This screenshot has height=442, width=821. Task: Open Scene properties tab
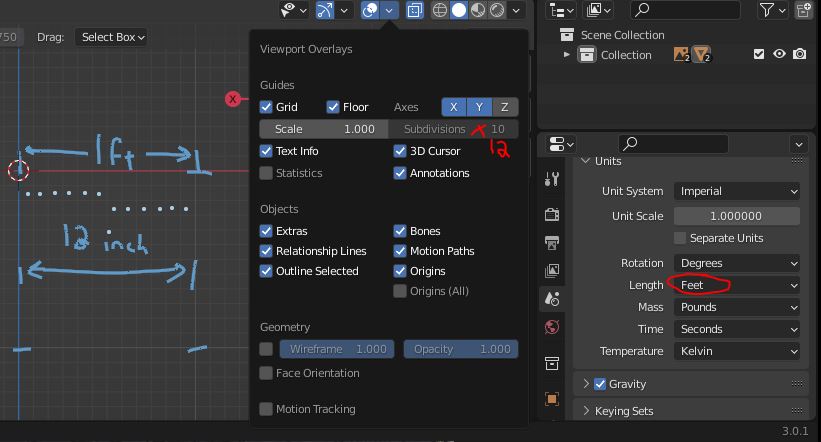(552, 299)
